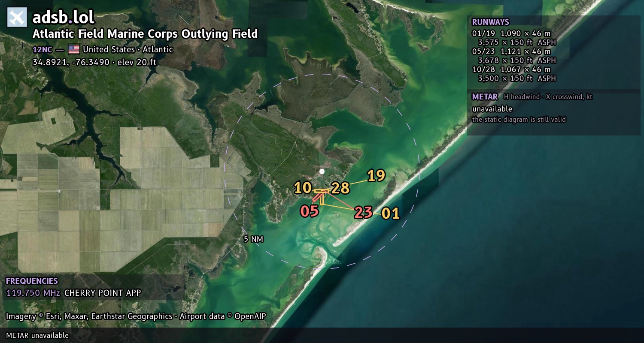Click the runway 05 red end label
The height and width of the screenshot is (343, 644).
point(310,211)
